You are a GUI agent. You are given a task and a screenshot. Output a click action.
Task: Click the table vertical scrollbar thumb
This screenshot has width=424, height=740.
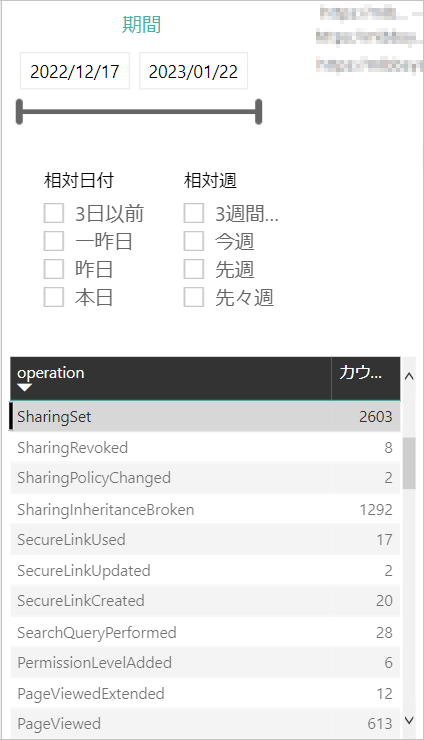(x=409, y=463)
